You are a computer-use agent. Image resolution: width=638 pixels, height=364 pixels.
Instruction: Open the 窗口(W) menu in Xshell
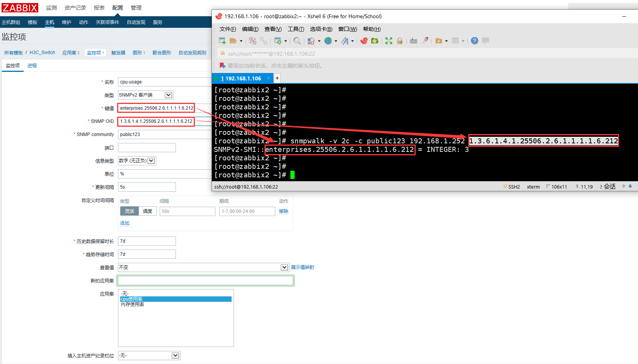348,29
